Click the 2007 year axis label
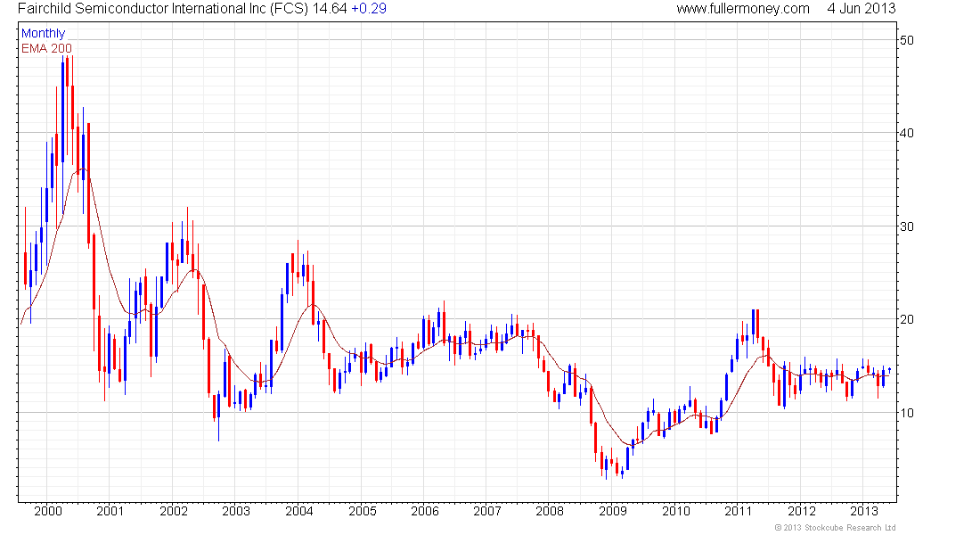The height and width of the screenshot is (535, 980). click(487, 511)
